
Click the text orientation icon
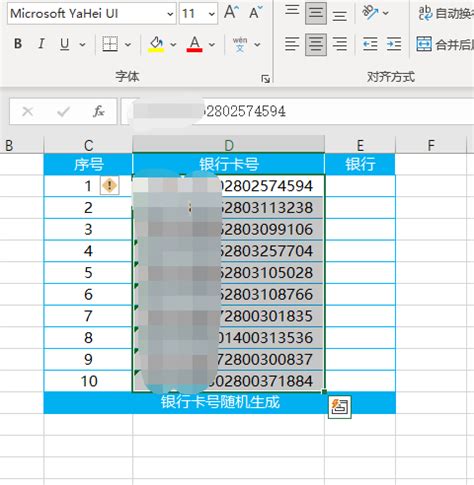(x=370, y=13)
